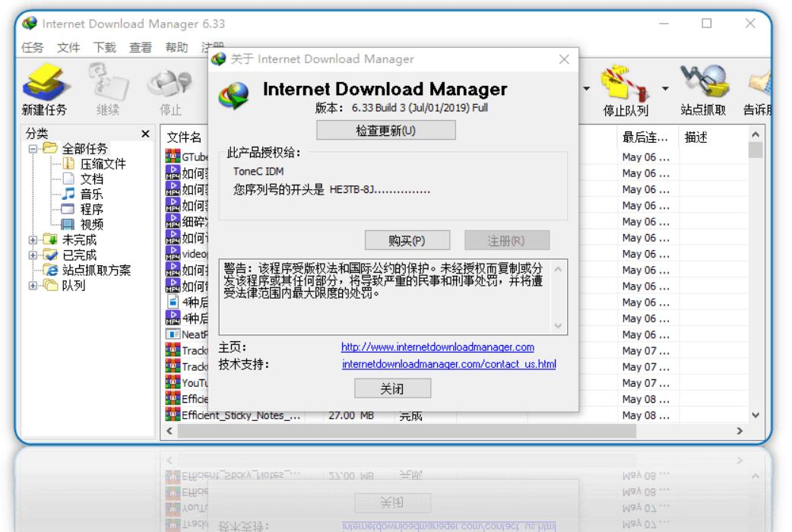Viewport: 792px width, 532px height.
Task: Select the 压缩文件 category
Action: [103, 163]
